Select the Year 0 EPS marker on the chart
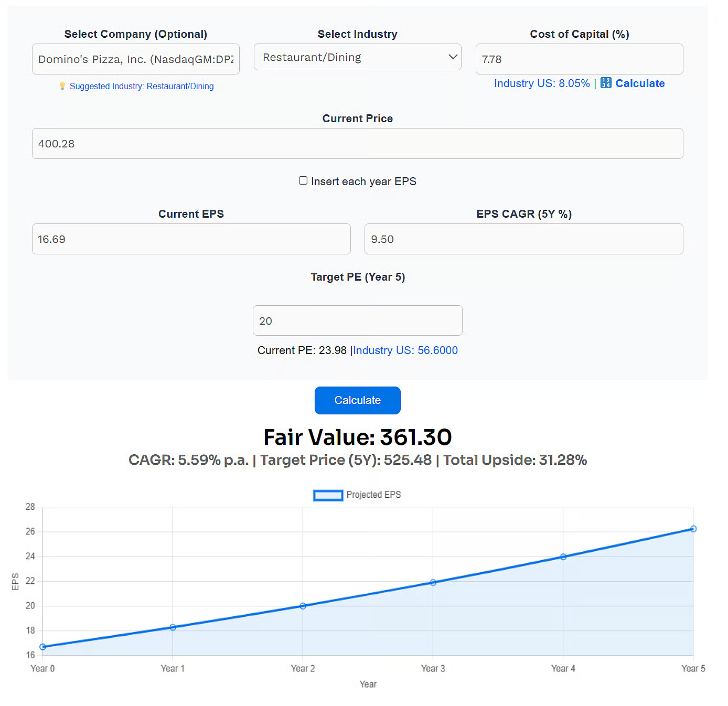This screenshot has width=728, height=706. coord(42,647)
